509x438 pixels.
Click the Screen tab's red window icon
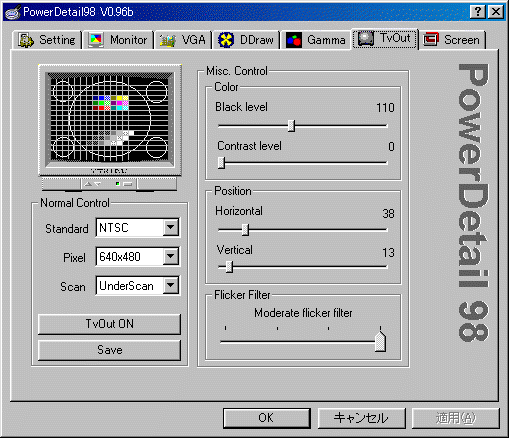[x=431, y=40]
